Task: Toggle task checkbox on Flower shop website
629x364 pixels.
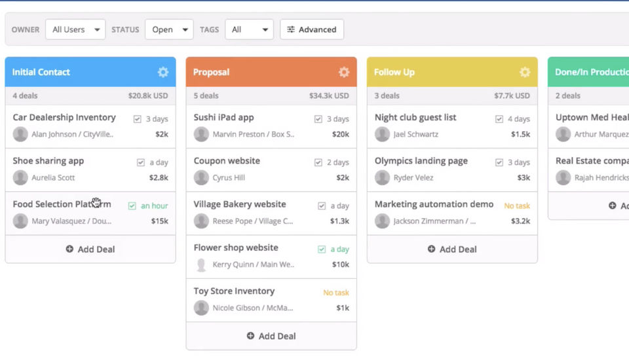Action: click(x=322, y=249)
